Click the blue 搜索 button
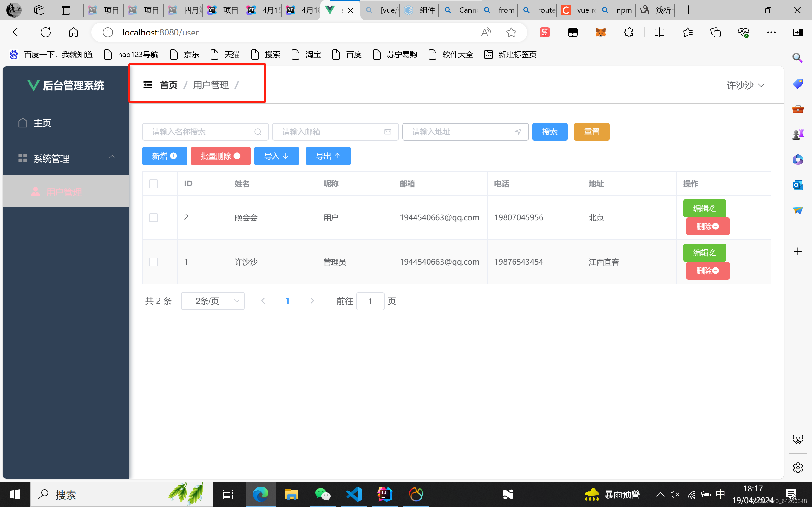Viewport: 812px width, 507px height. [550, 132]
